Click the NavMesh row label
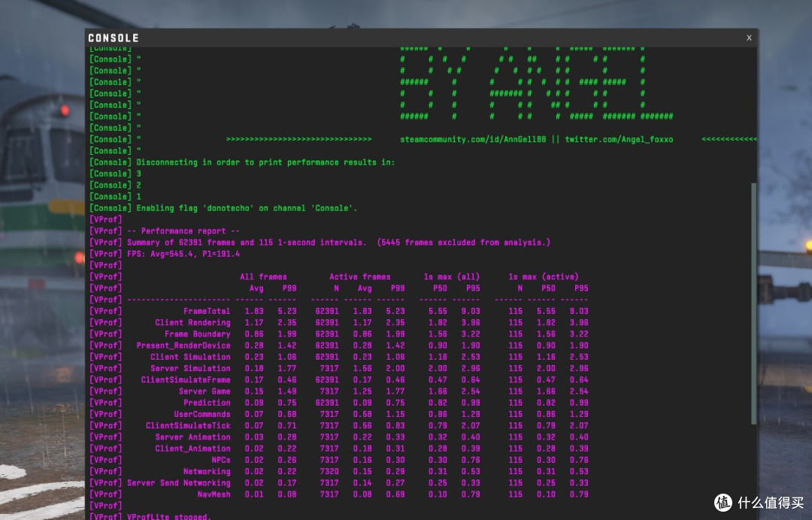 214,494
